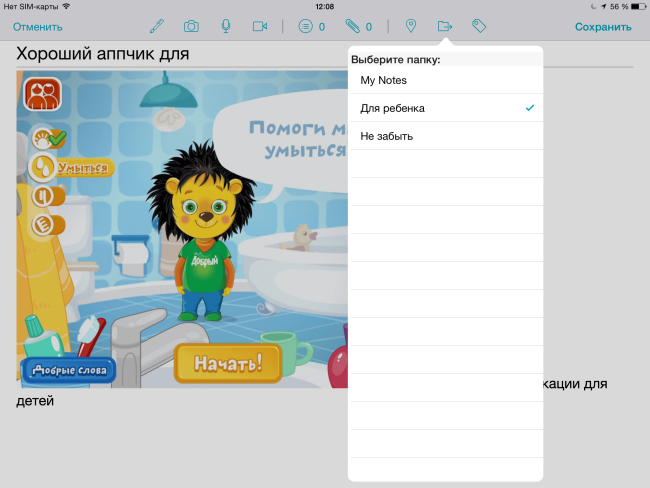
Task: Add a location with the pin icon
Action: click(x=410, y=26)
